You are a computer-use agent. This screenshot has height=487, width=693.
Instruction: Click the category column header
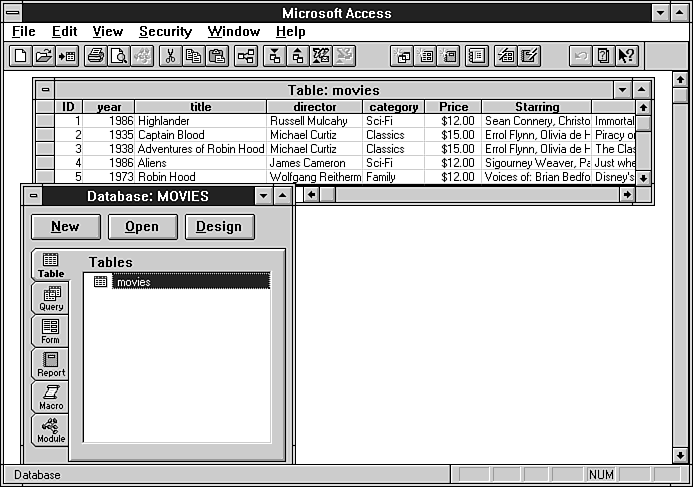394,107
